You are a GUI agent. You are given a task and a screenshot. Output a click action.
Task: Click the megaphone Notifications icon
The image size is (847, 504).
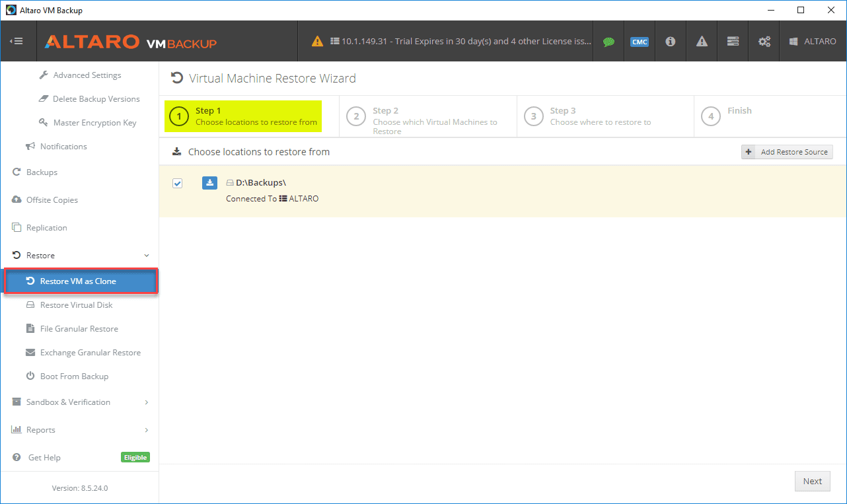(30, 147)
